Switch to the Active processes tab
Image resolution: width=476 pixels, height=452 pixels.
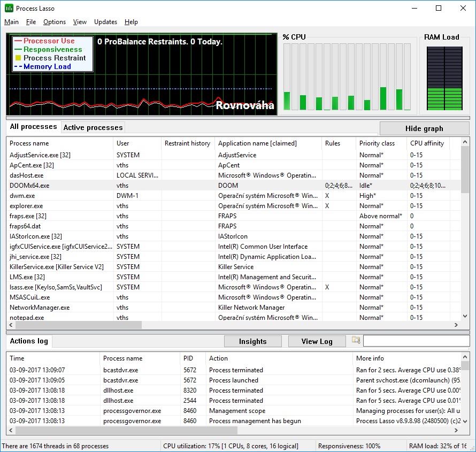[x=93, y=127]
